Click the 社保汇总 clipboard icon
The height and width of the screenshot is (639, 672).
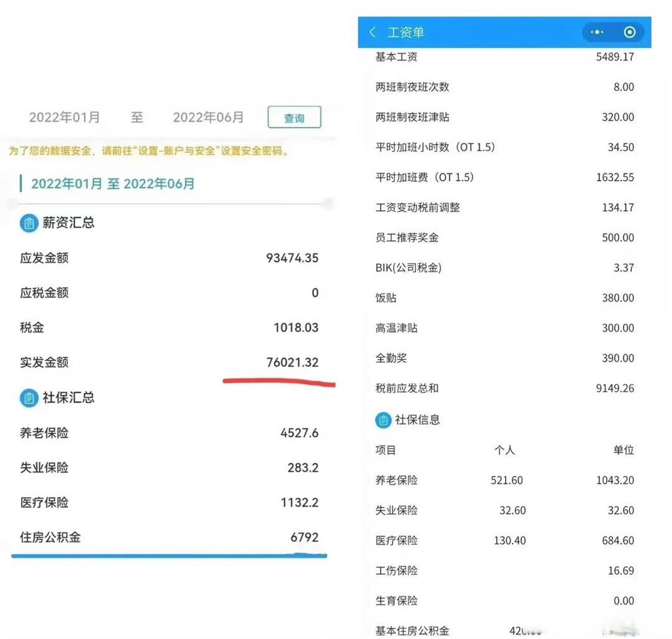[x=29, y=398]
